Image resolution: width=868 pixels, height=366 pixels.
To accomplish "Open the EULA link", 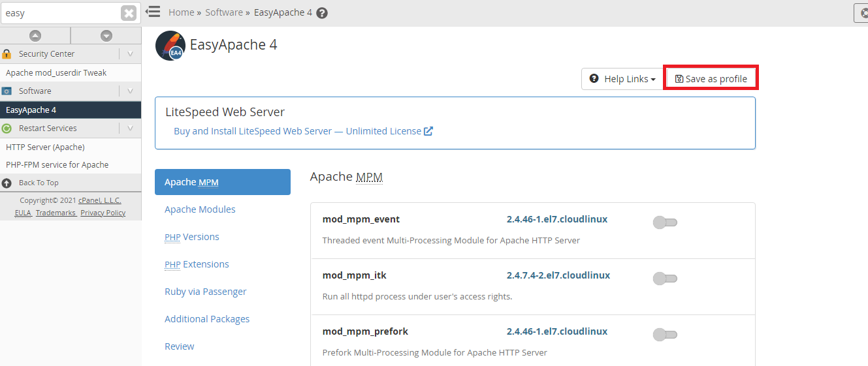I will (x=23, y=213).
